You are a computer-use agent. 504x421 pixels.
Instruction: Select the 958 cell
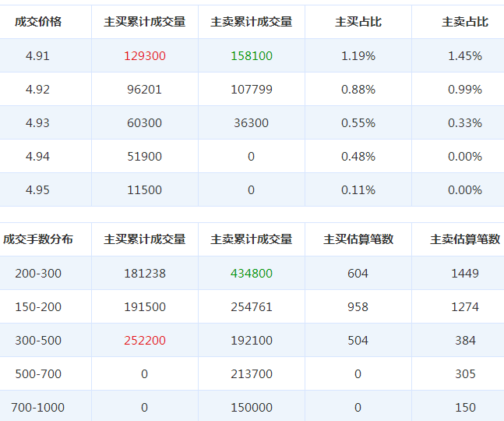click(358, 307)
